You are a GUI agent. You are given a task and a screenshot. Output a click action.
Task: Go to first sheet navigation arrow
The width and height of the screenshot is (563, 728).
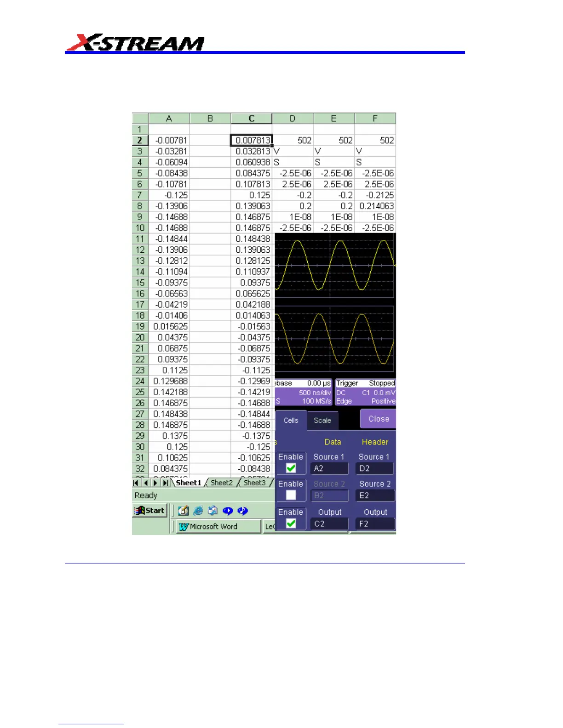pyautogui.click(x=136, y=483)
